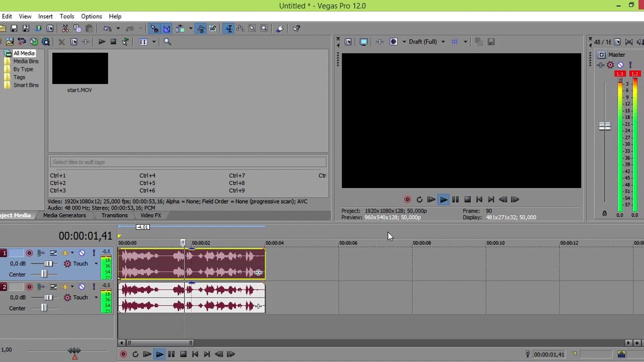
Task: Select the Envelope edit tool icon
Action: pos(240,29)
